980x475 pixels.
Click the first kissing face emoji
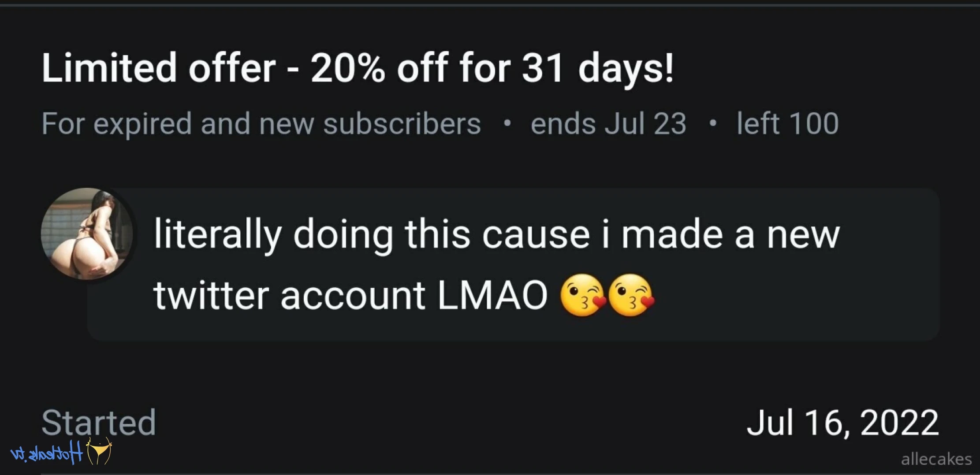(583, 295)
